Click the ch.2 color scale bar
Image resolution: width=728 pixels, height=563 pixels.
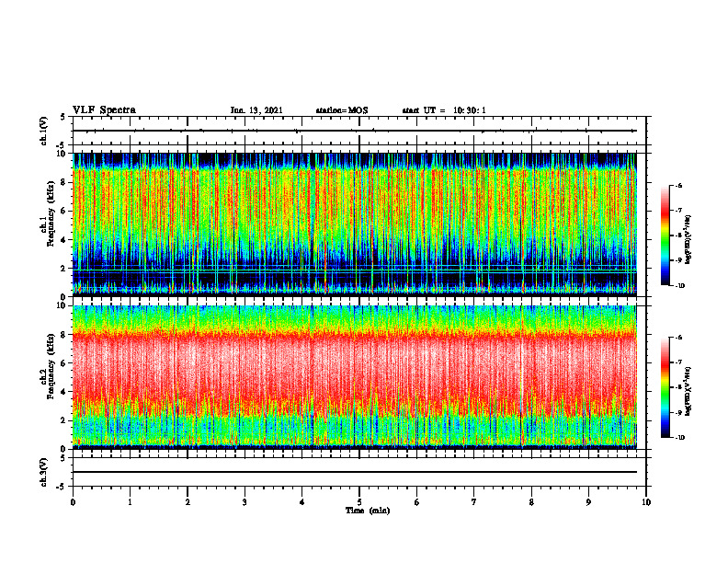665,387
